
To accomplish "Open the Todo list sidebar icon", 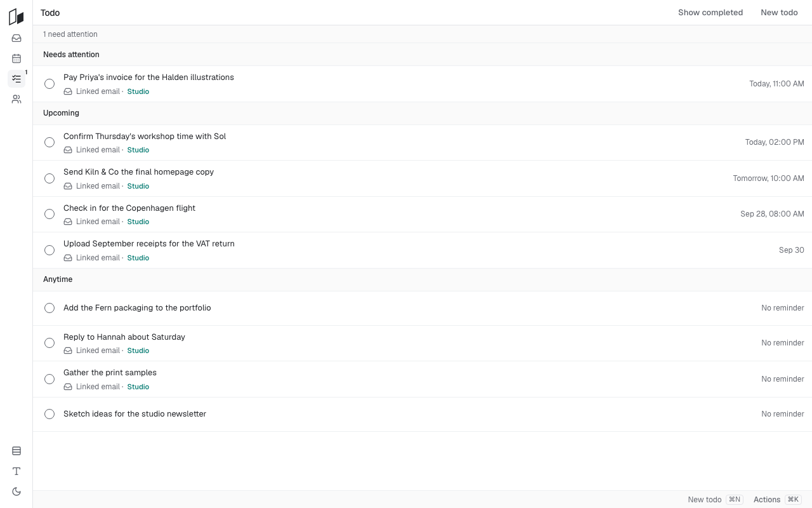I will [x=16, y=79].
